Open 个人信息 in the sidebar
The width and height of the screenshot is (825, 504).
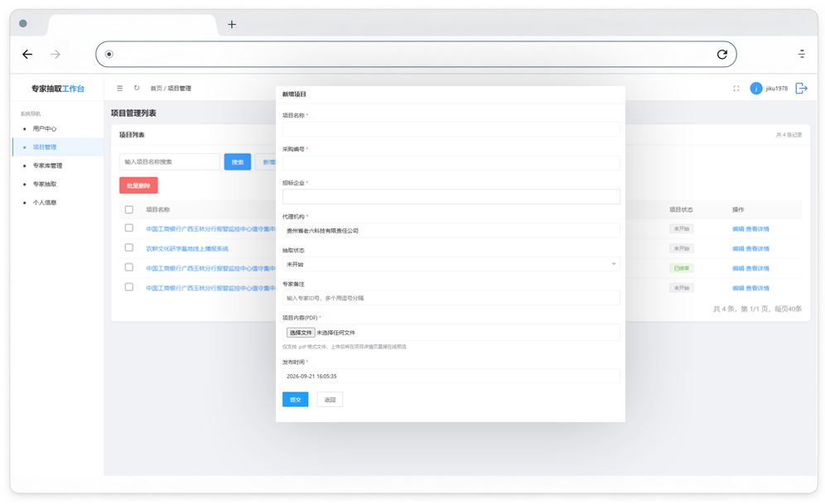tap(45, 202)
